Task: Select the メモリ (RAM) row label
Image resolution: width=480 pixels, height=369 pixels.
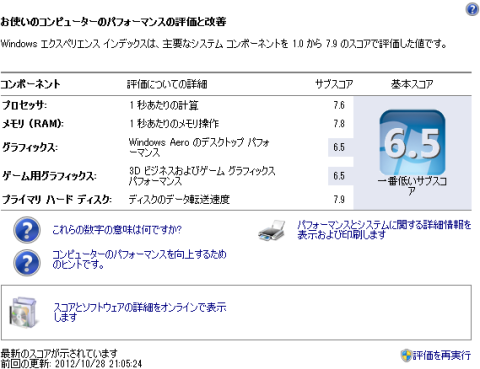Action: tap(33, 124)
